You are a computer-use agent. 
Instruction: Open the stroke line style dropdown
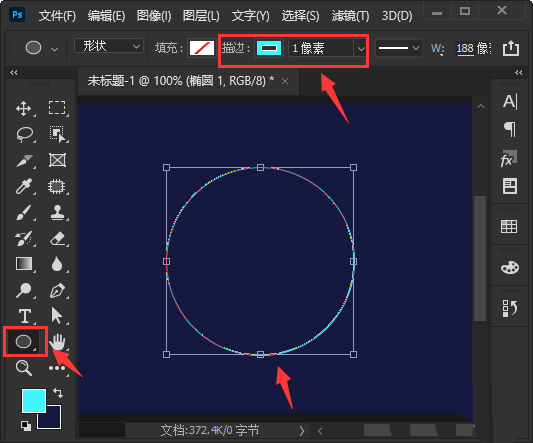(x=398, y=48)
